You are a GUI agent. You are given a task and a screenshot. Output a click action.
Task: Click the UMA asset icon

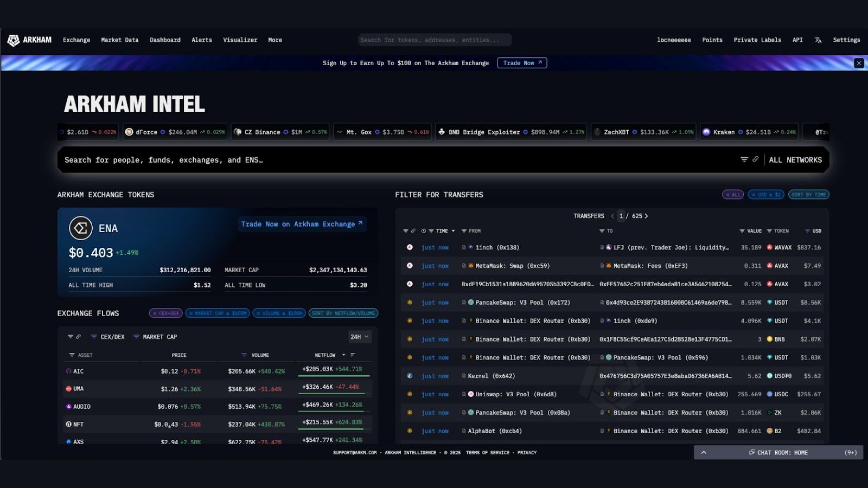[x=68, y=389]
